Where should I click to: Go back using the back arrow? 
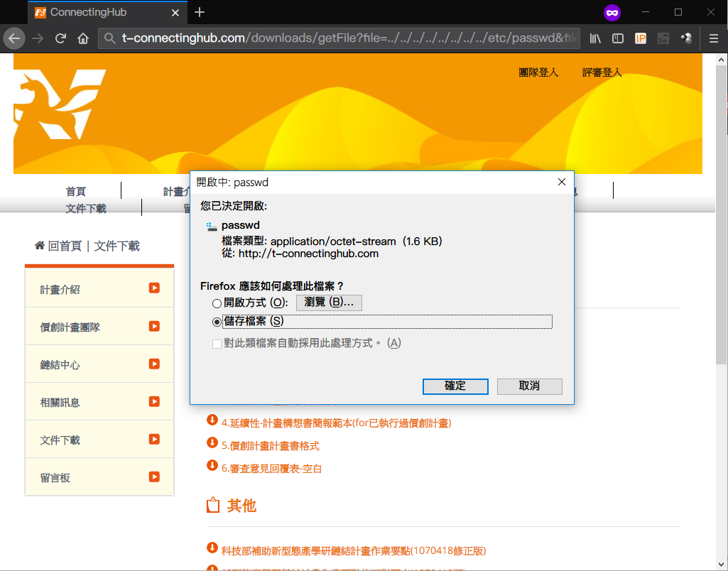click(x=14, y=38)
